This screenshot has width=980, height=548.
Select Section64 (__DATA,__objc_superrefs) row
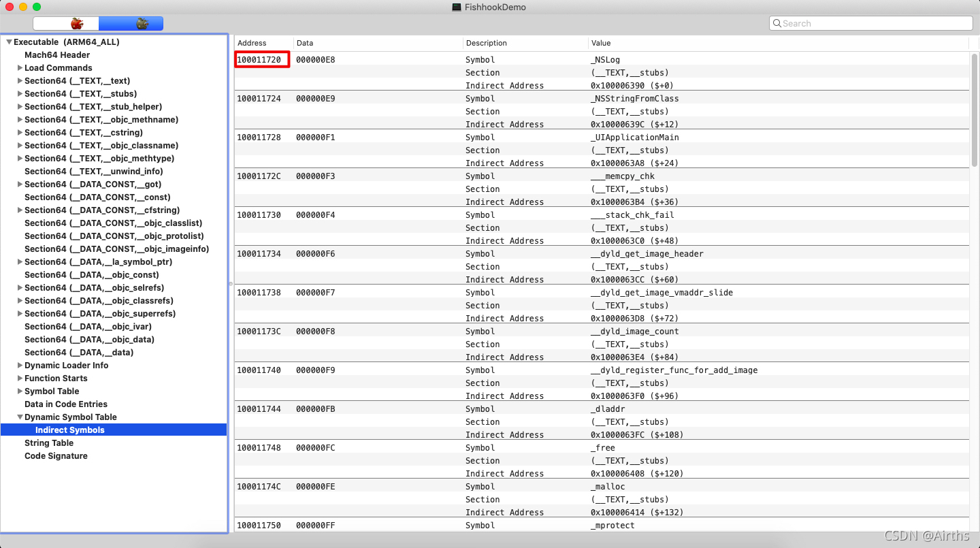pos(114,314)
